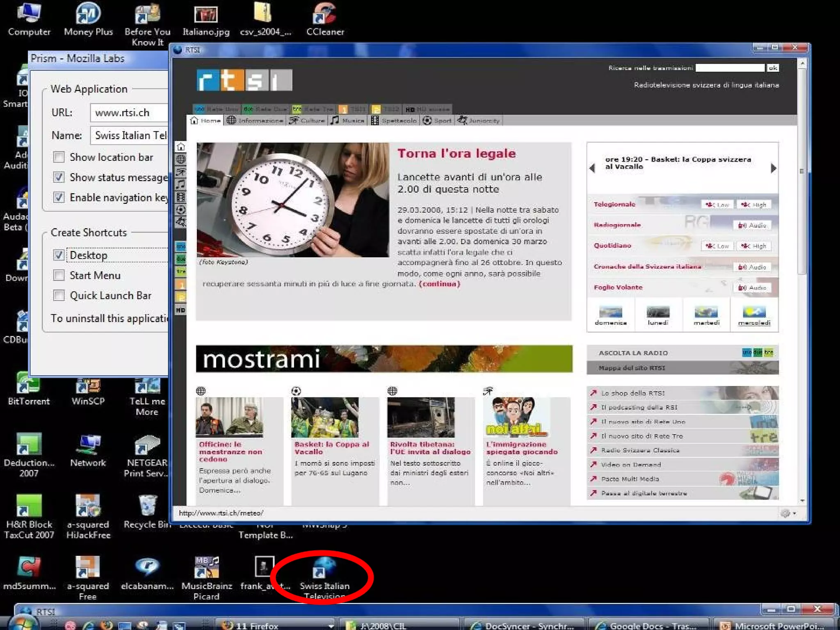Click the rtsi logo
This screenshot has width=840, height=630.
(x=244, y=80)
